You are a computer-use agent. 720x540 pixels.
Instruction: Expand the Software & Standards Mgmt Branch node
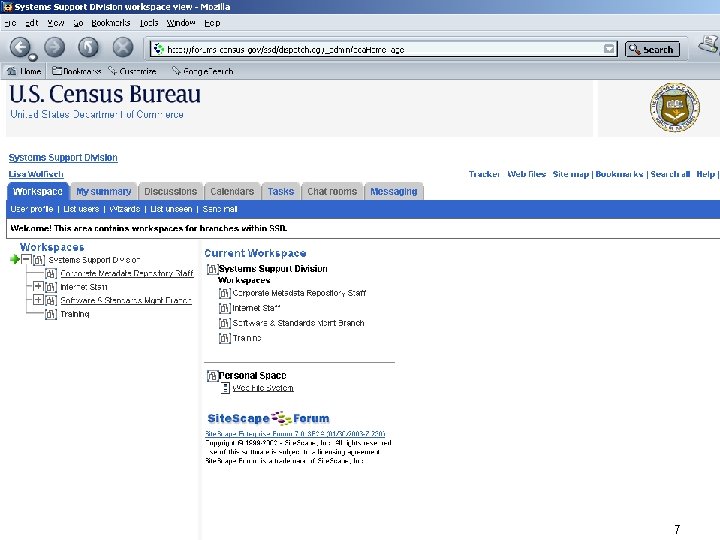[38, 300]
